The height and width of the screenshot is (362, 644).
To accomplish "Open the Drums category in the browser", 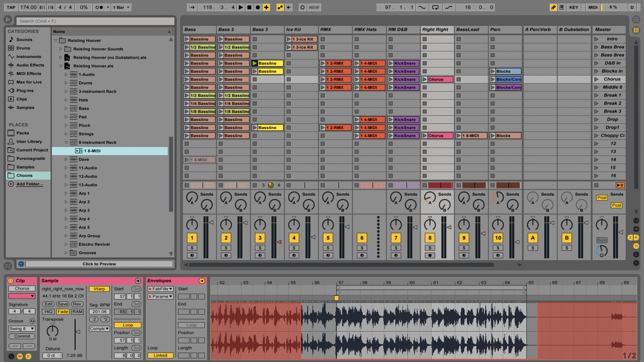I will [x=23, y=48].
